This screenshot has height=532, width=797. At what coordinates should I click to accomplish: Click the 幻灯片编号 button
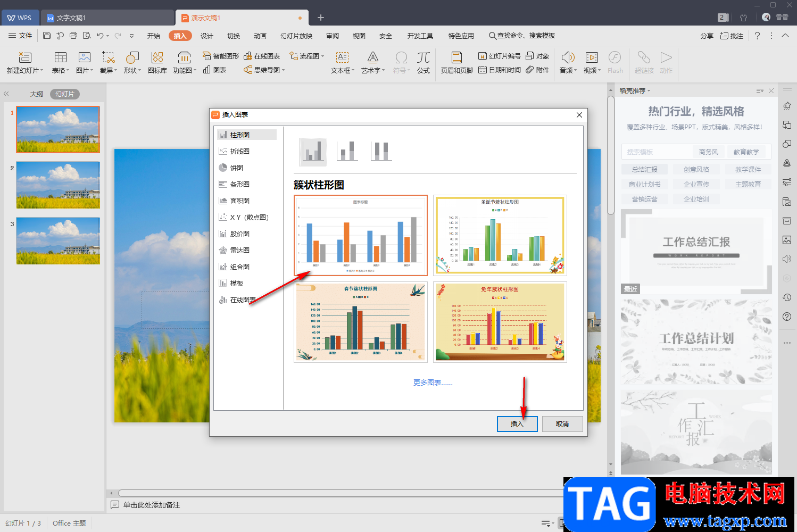tap(500, 56)
